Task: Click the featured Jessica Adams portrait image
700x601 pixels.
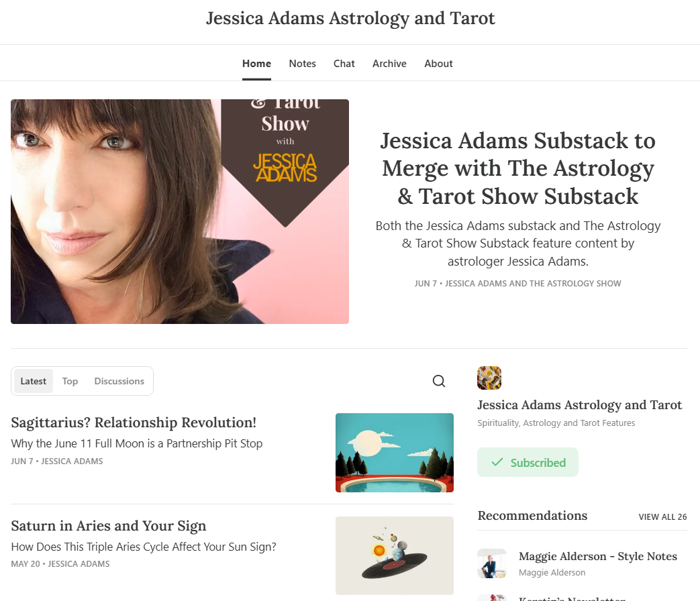Action: [179, 211]
